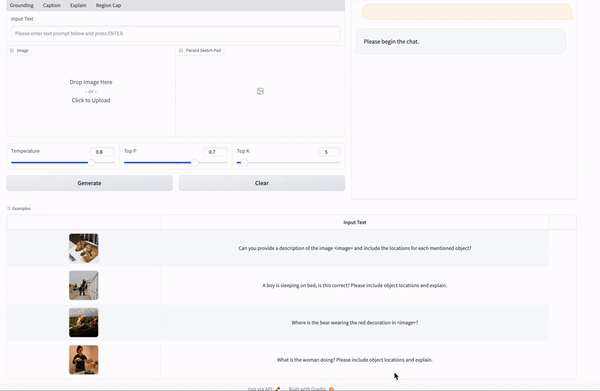
Task: Click to Upload an image
Action: [x=91, y=100]
